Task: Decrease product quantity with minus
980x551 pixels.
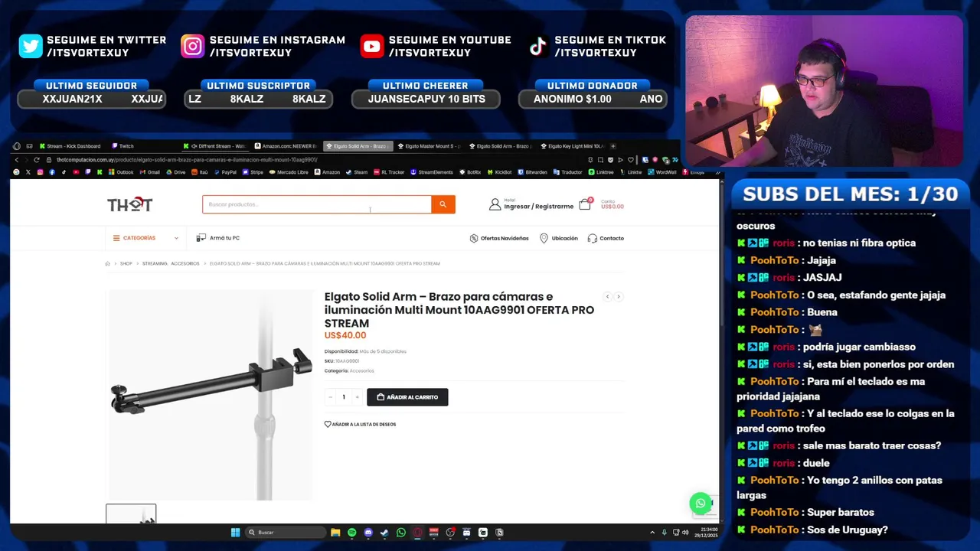Action: tap(330, 397)
